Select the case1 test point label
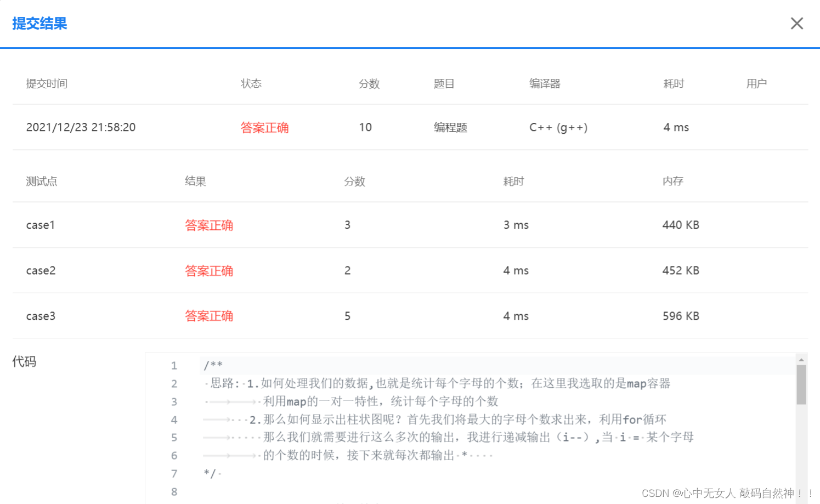Screen dimensions: 820x504 click(41, 225)
